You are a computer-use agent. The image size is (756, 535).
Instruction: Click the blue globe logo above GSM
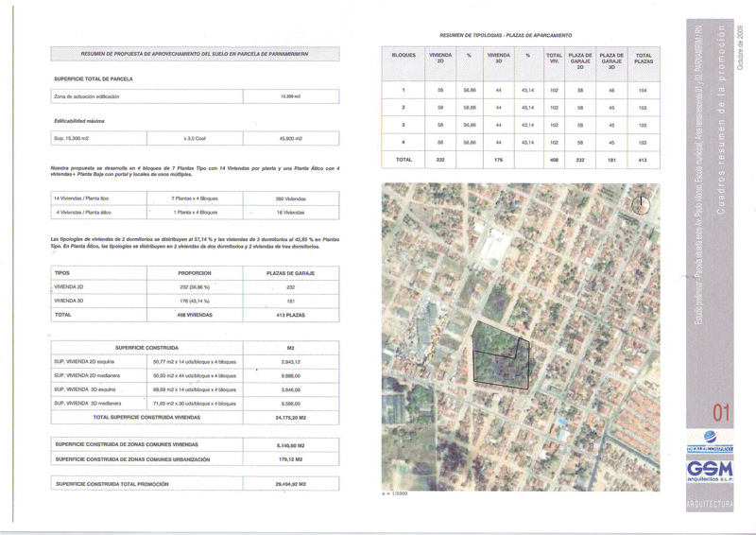click(709, 436)
